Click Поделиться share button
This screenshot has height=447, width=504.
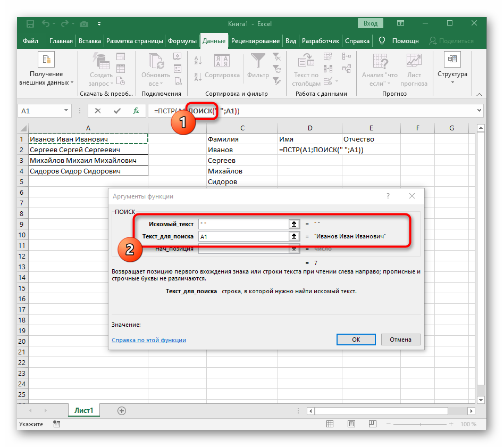pos(451,41)
